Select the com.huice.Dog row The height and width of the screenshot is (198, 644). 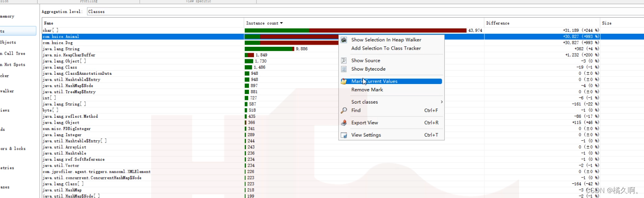[x=343, y=43]
